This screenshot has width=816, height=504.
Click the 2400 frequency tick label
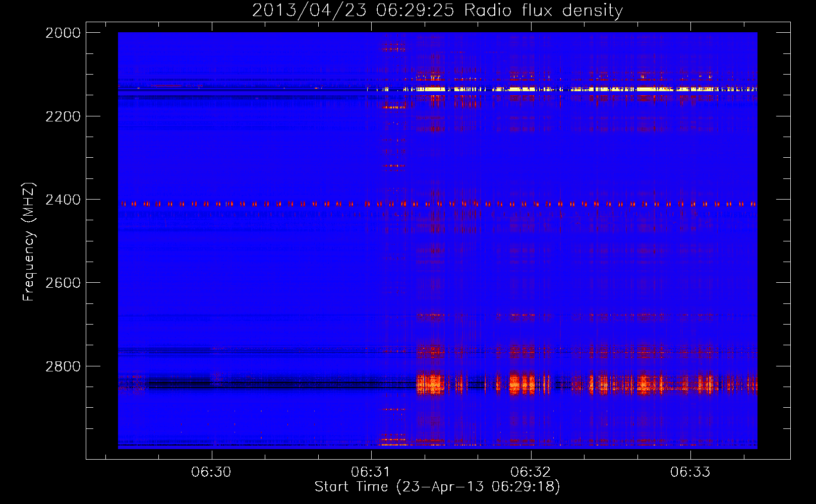pos(63,200)
